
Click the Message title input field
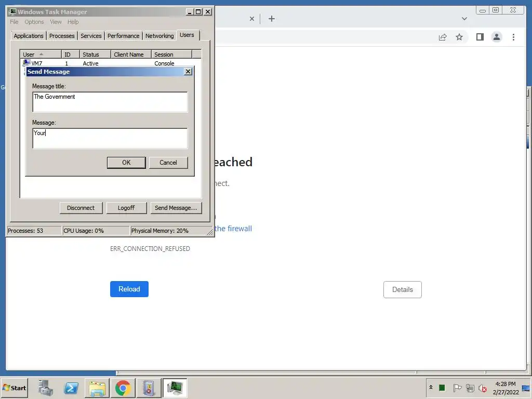point(110,102)
